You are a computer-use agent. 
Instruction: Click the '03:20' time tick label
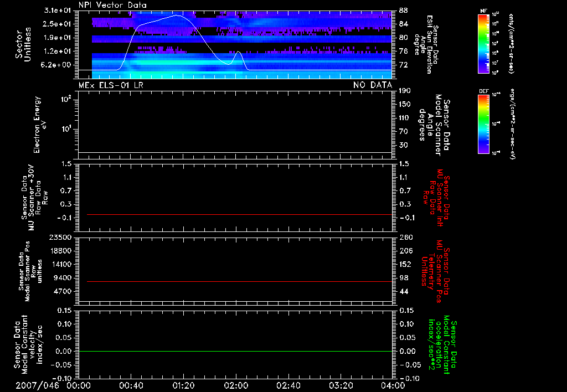pyautogui.click(x=341, y=385)
